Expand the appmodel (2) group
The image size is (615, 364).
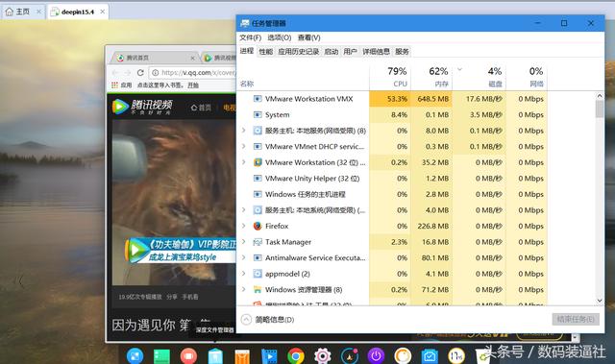(243, 273)
